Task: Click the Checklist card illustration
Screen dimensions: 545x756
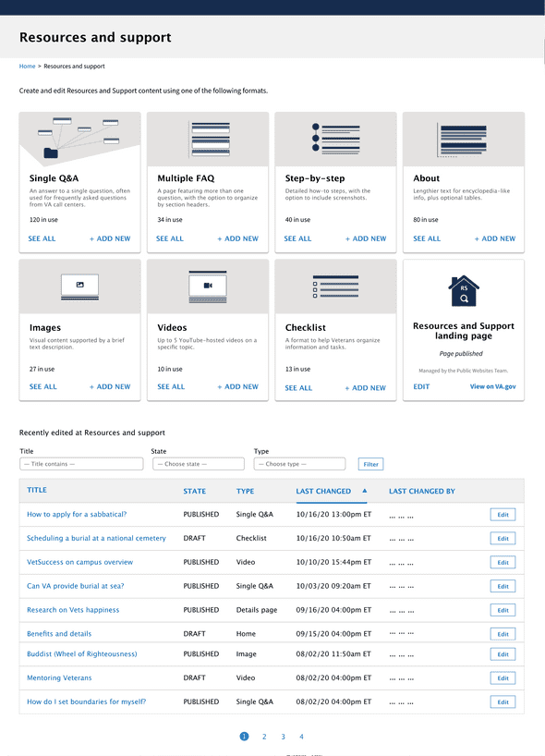Action: (x=335, y=287)
